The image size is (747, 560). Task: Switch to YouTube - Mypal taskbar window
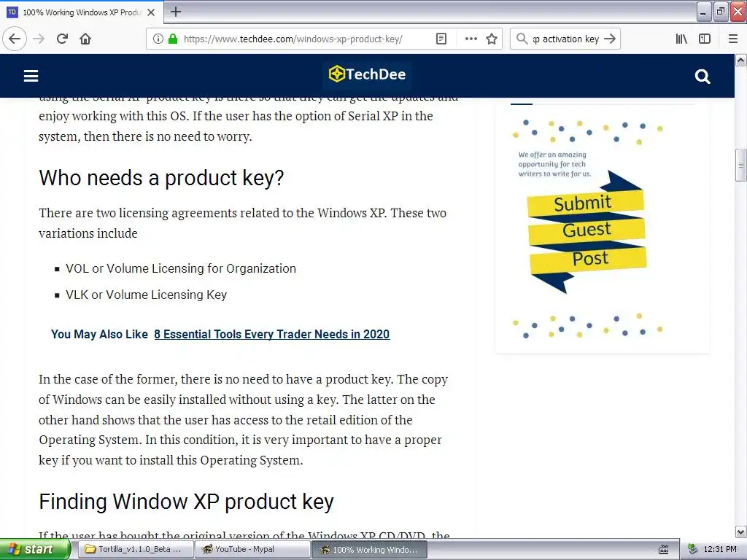252,549
